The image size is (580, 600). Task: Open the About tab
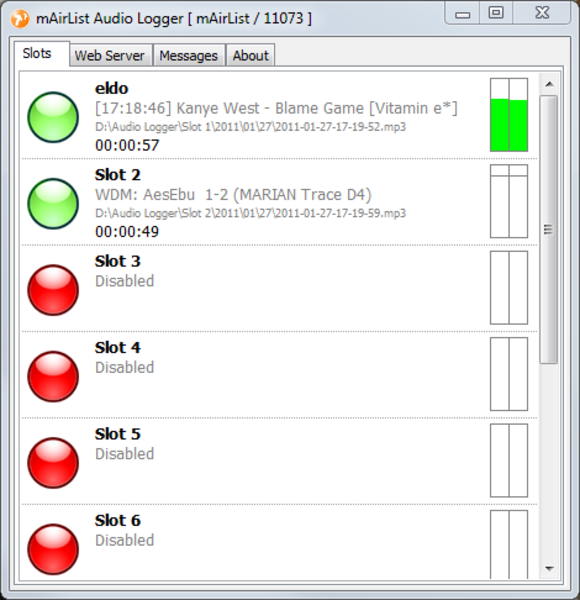pos(251,56)
